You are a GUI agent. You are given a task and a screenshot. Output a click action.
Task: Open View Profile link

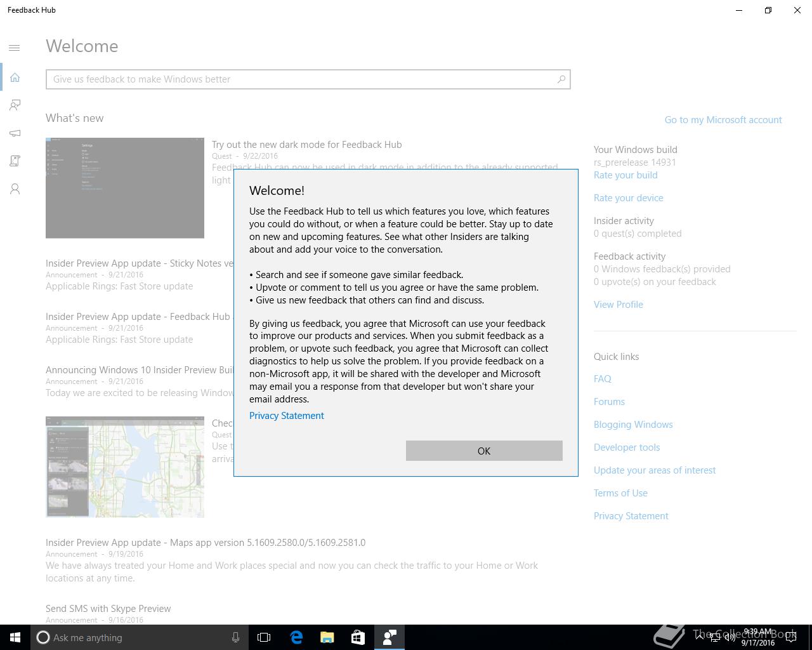[x=619, y=305]
